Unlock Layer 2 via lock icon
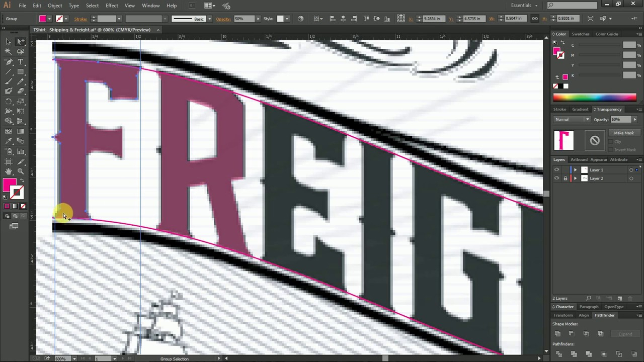The width and height of the screenshot is (644, 362). (565, 178)
